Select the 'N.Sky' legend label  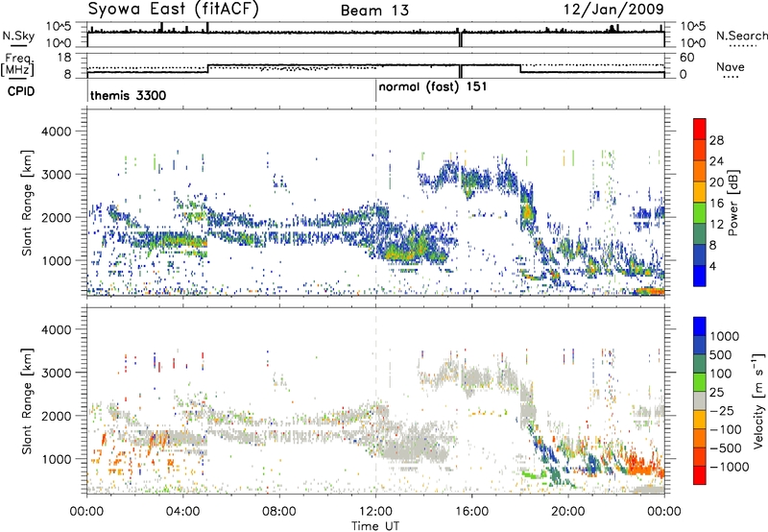pos(18,36)
